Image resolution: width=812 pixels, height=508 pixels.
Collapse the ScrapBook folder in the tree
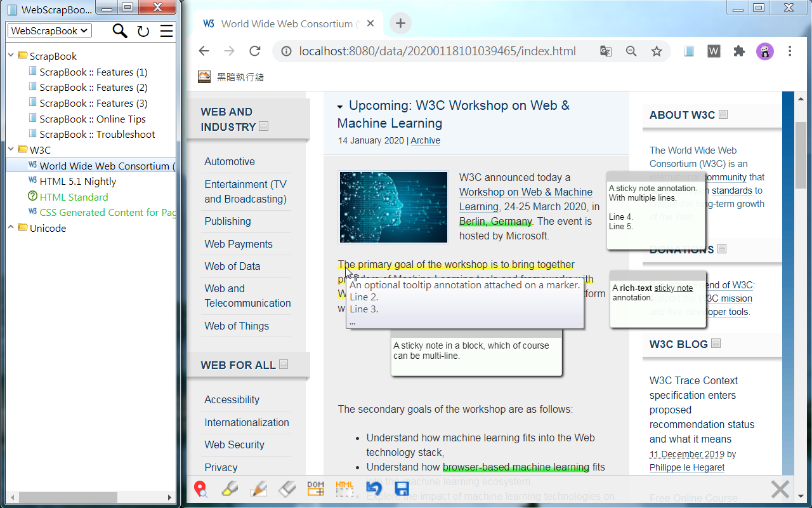click(x=11, y=56)
